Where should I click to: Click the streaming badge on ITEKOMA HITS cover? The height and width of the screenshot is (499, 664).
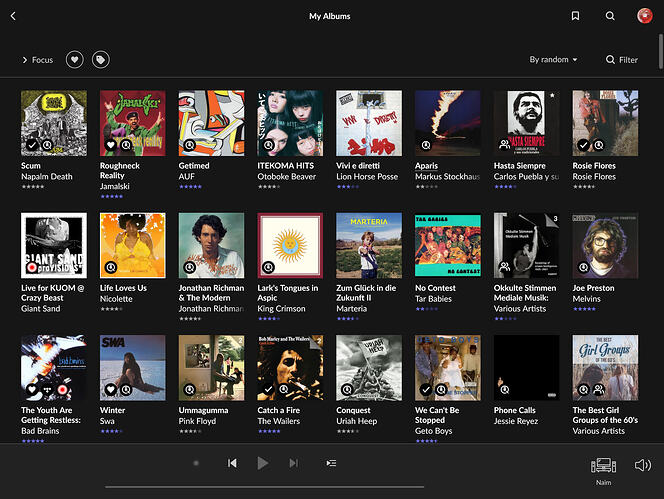[268, 145]
